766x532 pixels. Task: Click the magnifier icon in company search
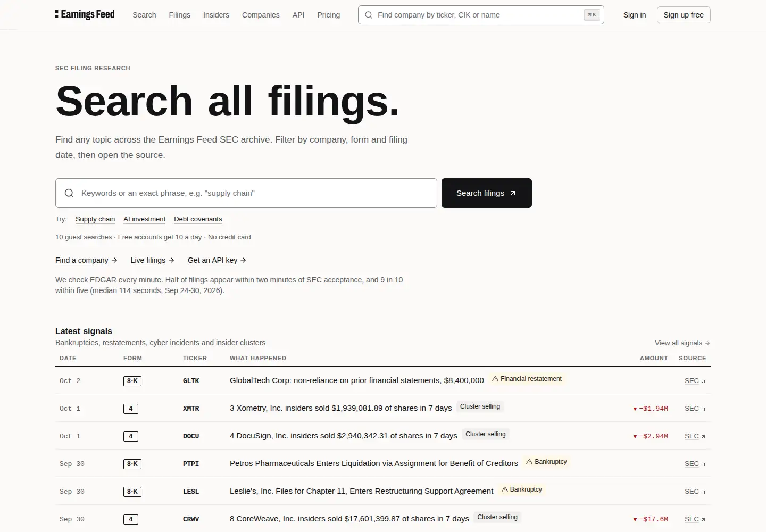pos(369,15)
